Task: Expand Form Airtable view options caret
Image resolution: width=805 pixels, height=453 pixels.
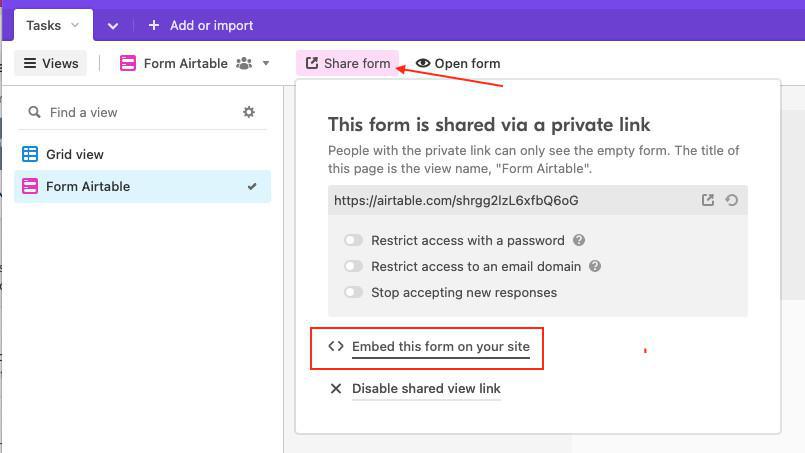Action: point(266,63)
